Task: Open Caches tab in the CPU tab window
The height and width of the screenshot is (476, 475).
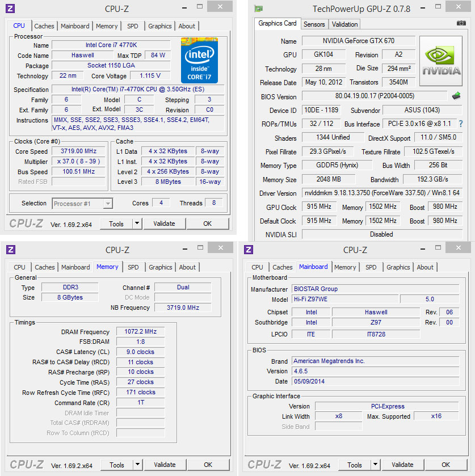Action: coord(44,26)
